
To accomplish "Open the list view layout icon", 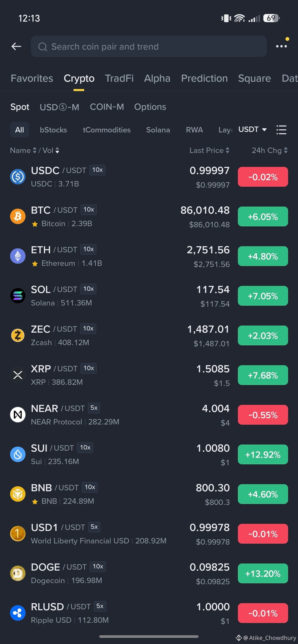I will [281, 130].
